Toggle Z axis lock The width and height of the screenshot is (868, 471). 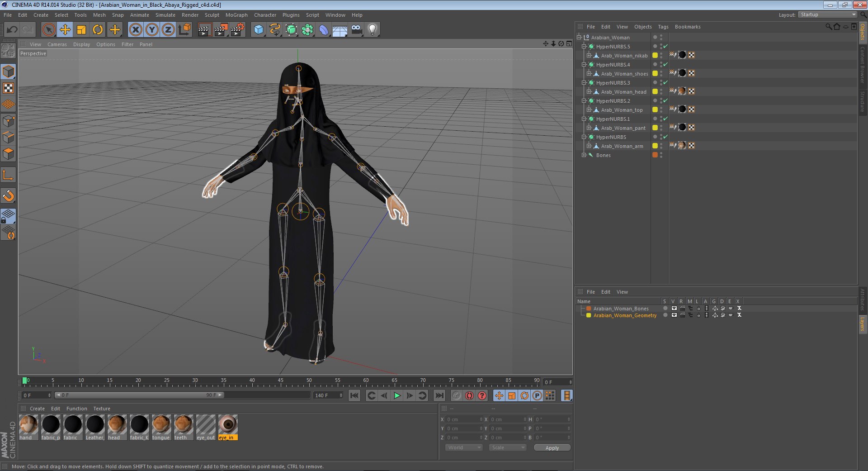168,30
